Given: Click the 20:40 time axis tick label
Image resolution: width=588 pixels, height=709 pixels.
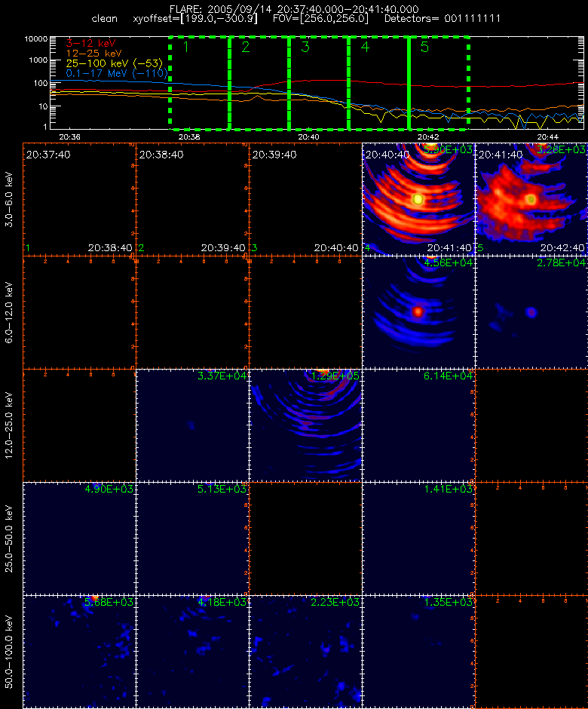Looking at the screenshot, I should click(x=308, y=137).
